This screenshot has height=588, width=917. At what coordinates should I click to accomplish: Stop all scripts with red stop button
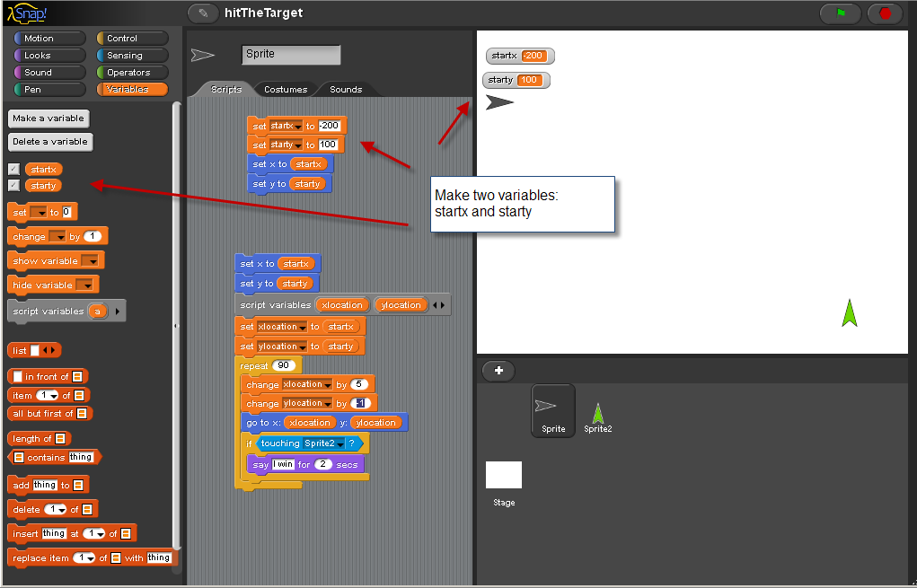click(x=886, y=13)
